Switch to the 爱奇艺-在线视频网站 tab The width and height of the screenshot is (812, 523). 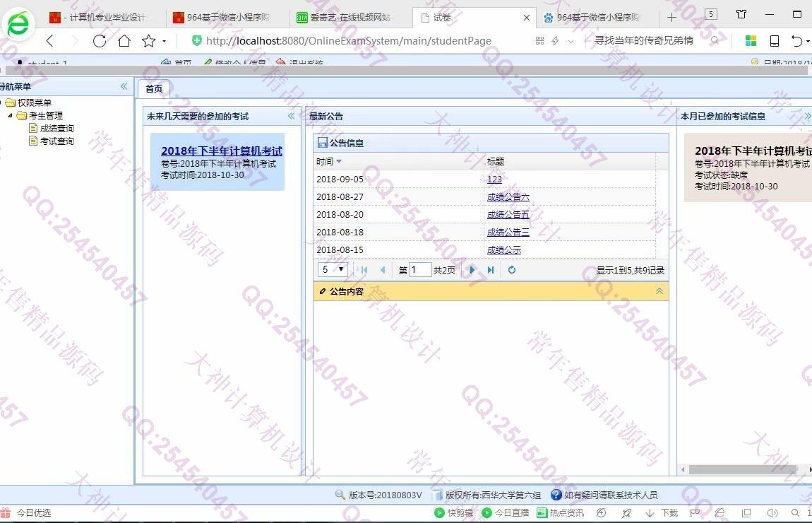347,18
